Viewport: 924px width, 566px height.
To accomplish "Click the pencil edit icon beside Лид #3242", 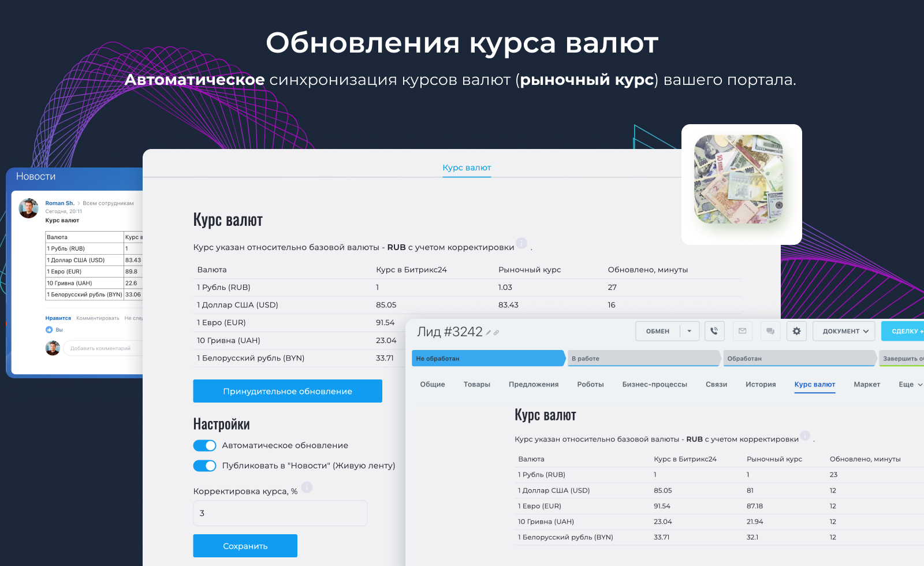I will pyautogui.click(x=489, y=333).
